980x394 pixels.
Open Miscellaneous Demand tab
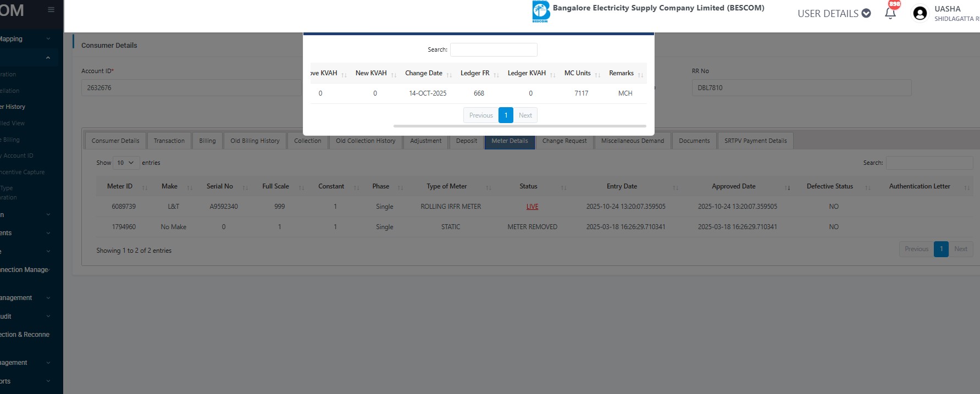633,141
